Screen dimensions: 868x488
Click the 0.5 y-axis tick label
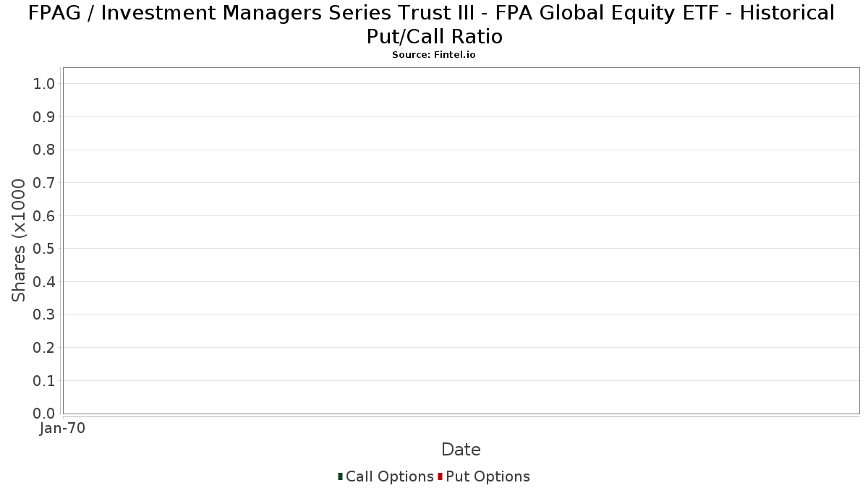click(44, 249)
